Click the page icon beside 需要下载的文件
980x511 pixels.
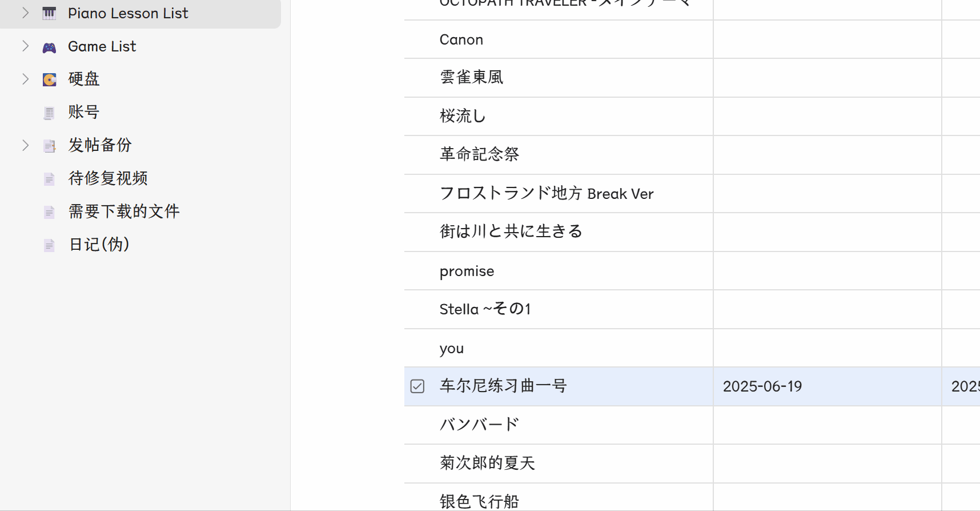click(x=50, y=212)
